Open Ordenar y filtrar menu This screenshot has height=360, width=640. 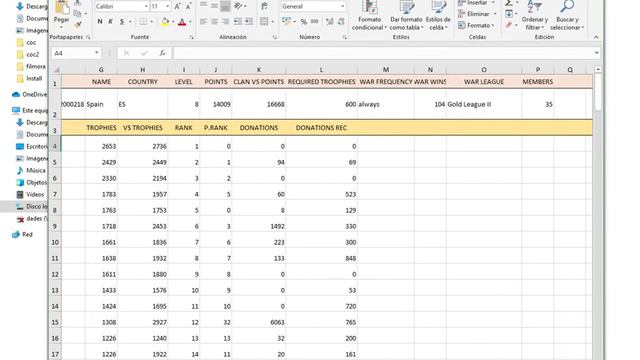(x=535, y=15)
